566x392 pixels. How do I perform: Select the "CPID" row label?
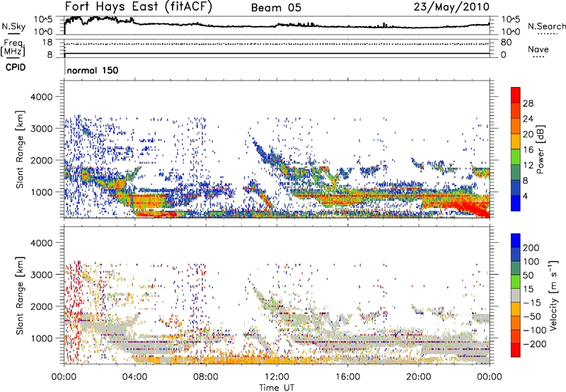tap(16, 67)
